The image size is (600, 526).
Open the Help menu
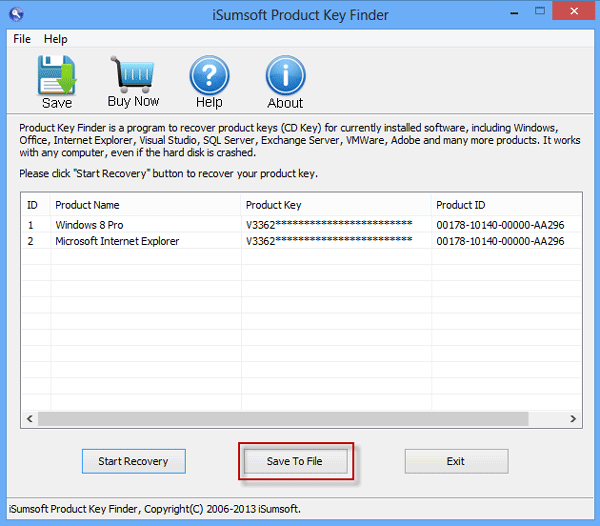coord(55,39)
